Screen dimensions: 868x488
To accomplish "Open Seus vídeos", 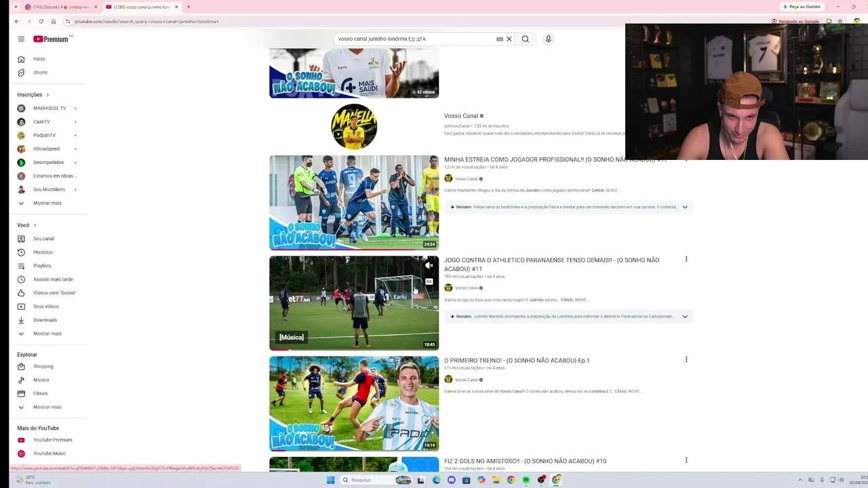I will (x=46, y=306).
